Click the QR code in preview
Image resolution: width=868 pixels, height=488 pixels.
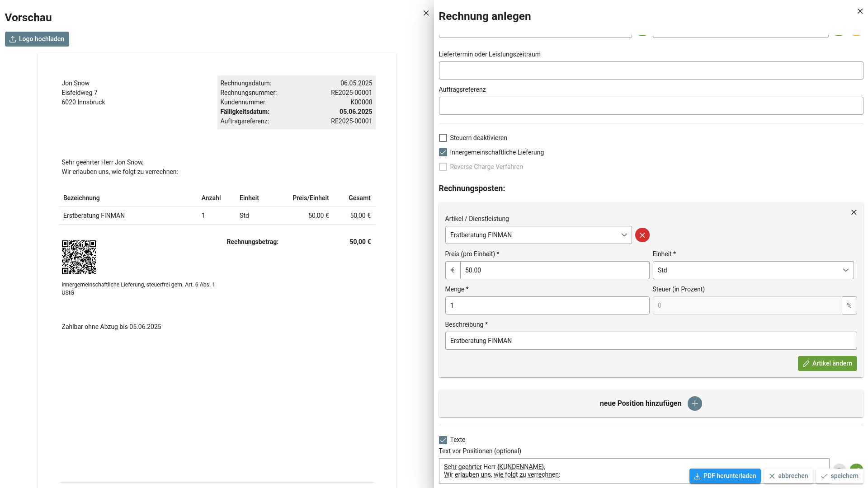(79, 257)
